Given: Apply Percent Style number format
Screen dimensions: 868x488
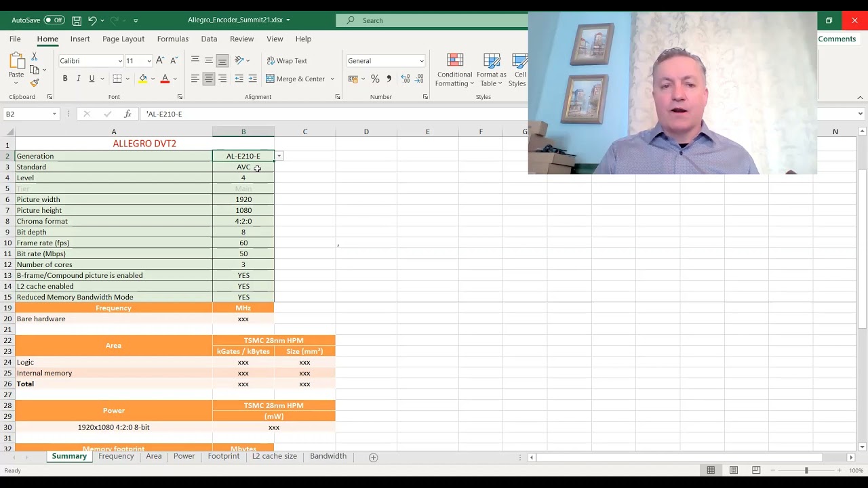Looking at the screenshot, I should click(x=375, y=79).
